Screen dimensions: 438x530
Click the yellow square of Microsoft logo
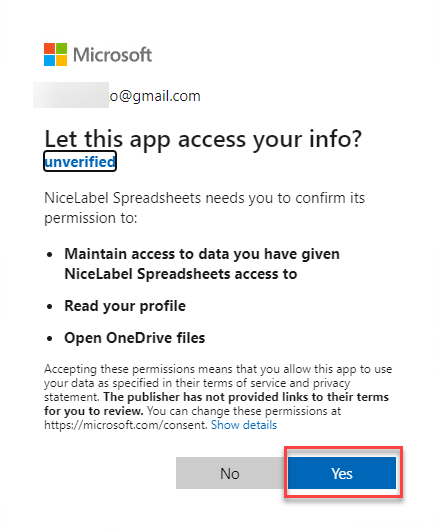(61, 60)
